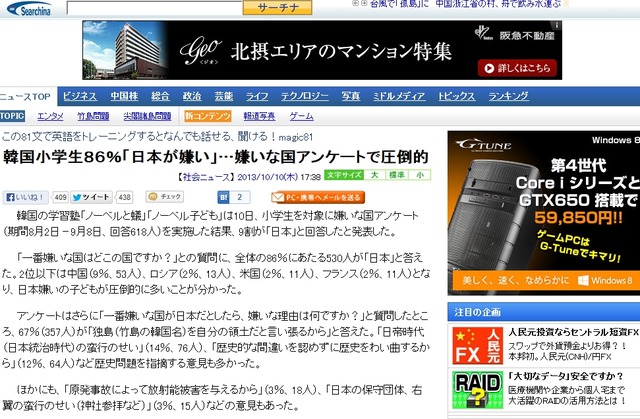Image resolution: width=640 pixels, height=419 pixels.
Task: Click the Hatena B! bookmark icon
Action: [224, 197]
